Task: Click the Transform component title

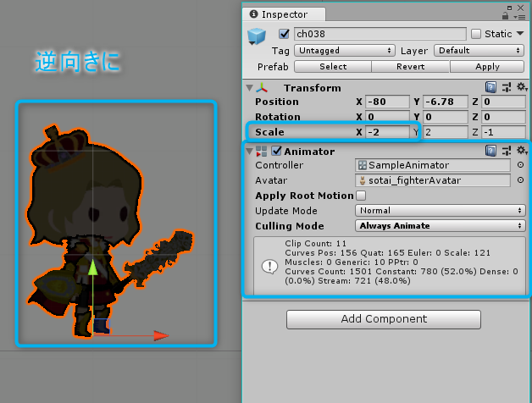Action: point(313,88)
